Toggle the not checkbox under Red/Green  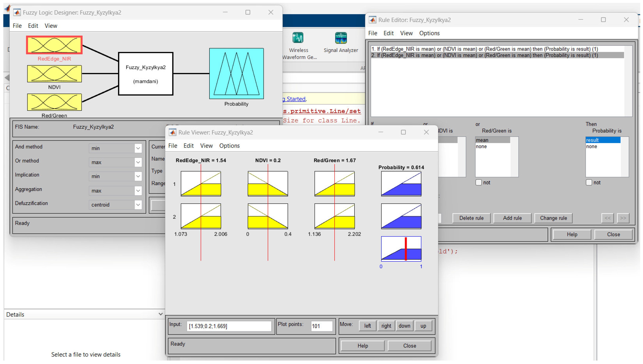click(478, 183)
